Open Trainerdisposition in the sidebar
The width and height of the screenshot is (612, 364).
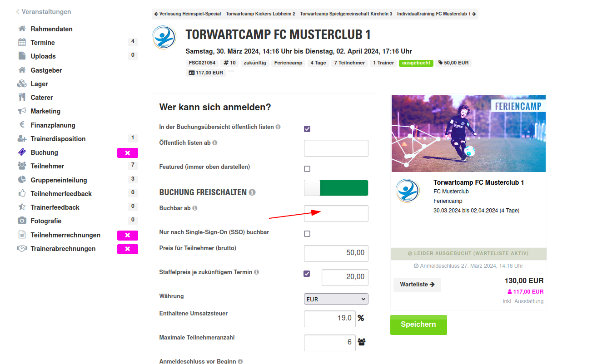pos(58,139)
